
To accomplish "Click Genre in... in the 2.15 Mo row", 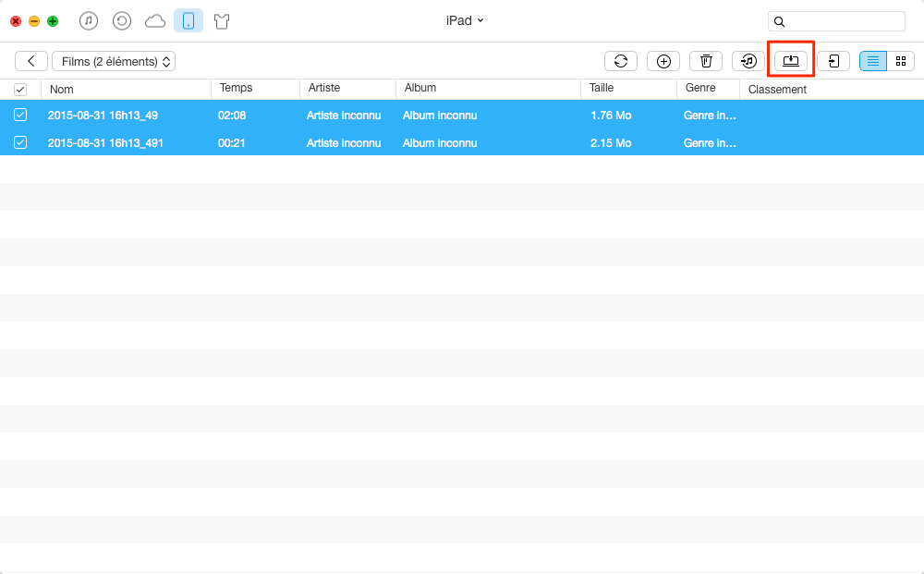I will pyautogui.click(x=710, y=143).
